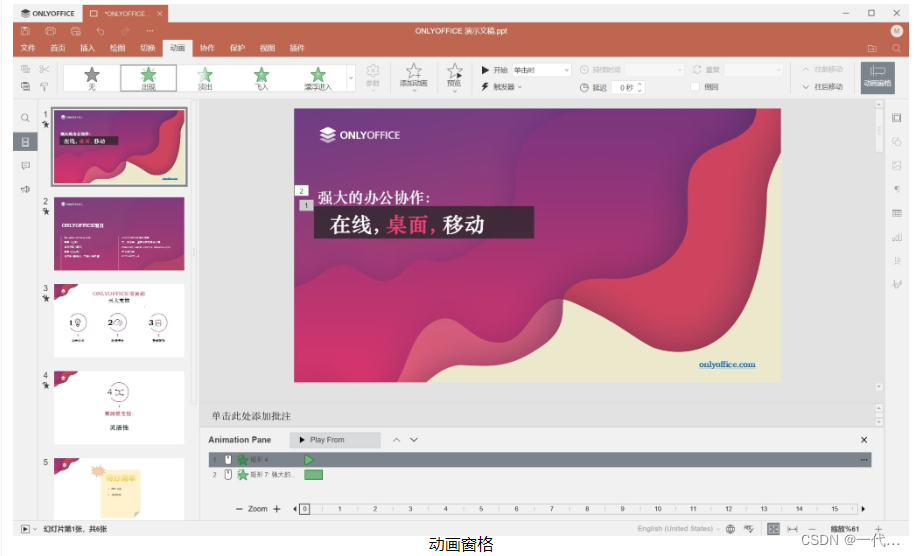Switch to the 切换 (Transitions) tab

(148, 48)
